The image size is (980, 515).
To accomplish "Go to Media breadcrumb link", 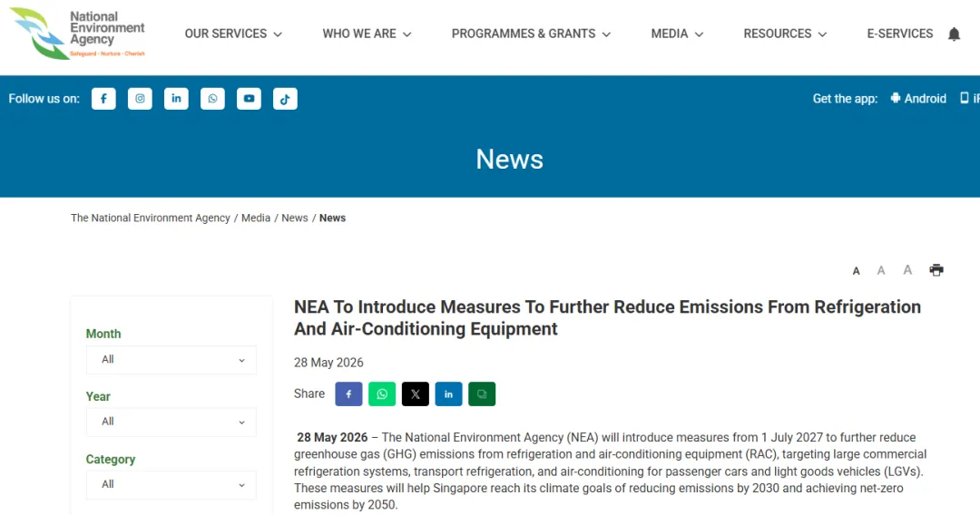I will point(256,218).
